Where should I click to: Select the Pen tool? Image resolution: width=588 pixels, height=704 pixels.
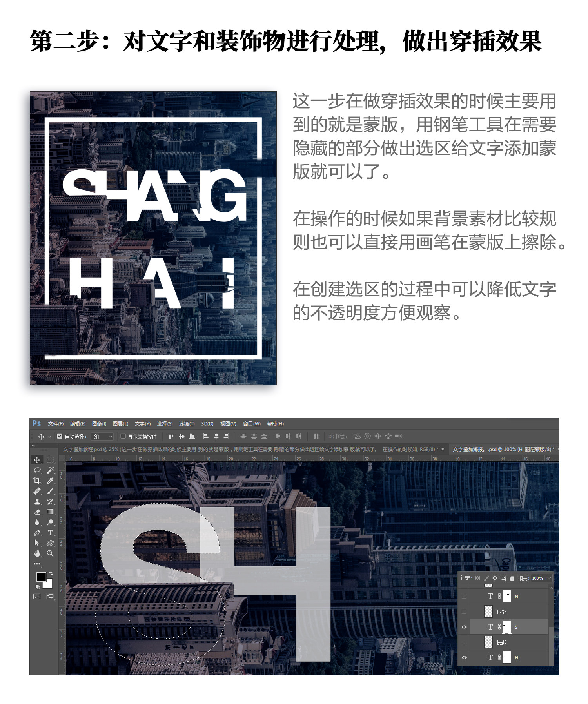pyautogui.click(x=37, y=533)
